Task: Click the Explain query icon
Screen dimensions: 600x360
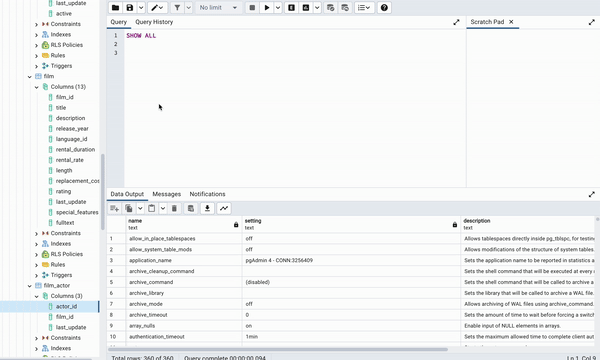Action: point(292,7)
